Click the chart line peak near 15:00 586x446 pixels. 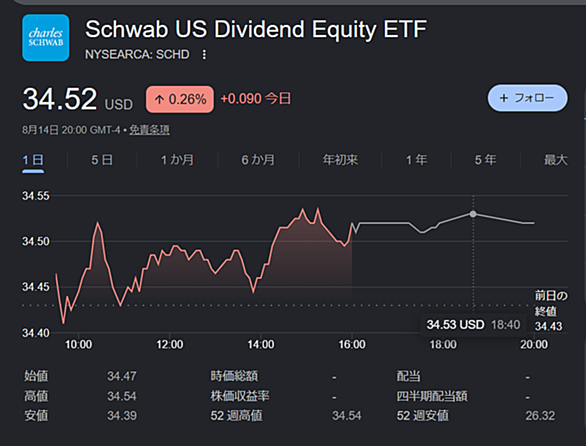303,209
